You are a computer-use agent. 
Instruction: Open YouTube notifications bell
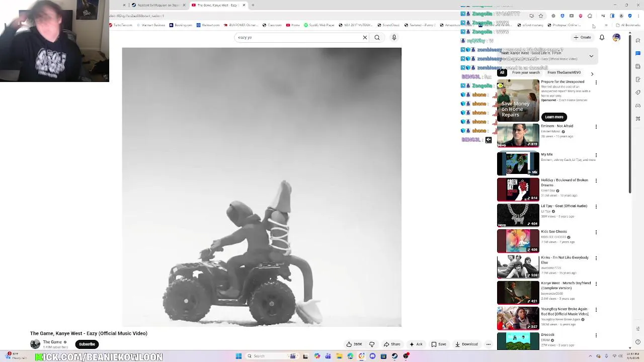pos(602,37)
